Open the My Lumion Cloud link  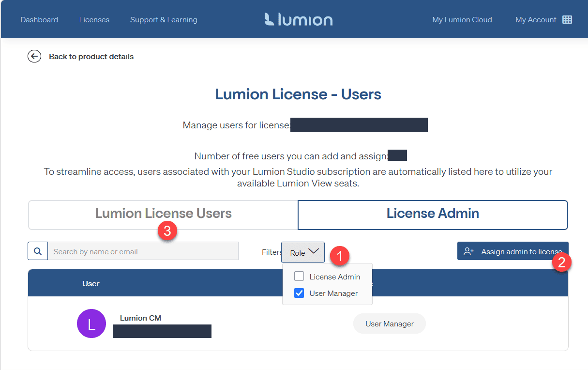[462, 20]
